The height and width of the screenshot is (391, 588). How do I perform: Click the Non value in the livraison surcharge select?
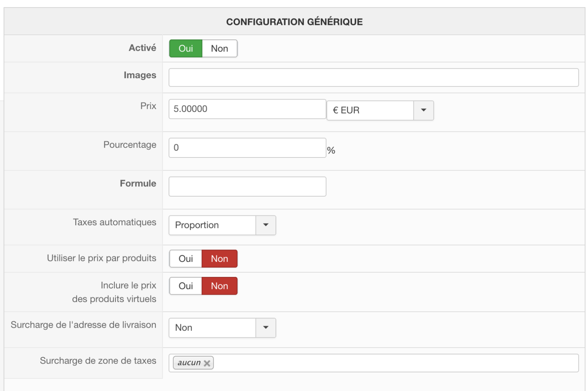212,328
